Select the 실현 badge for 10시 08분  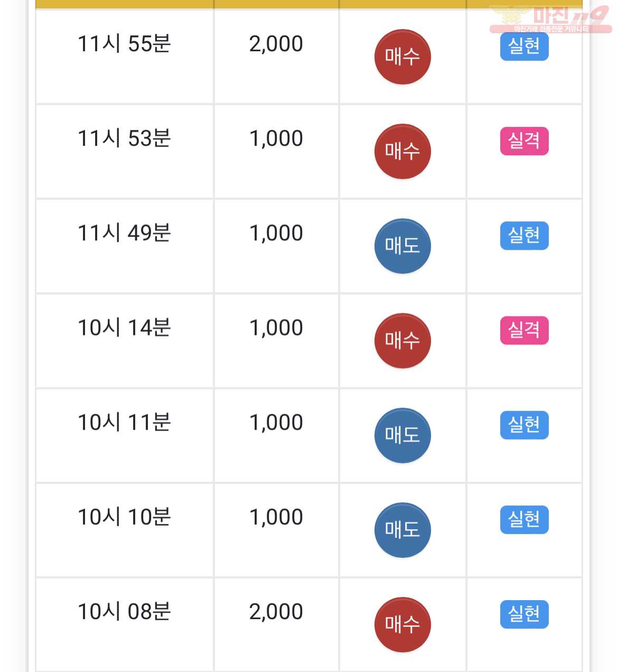524,614
